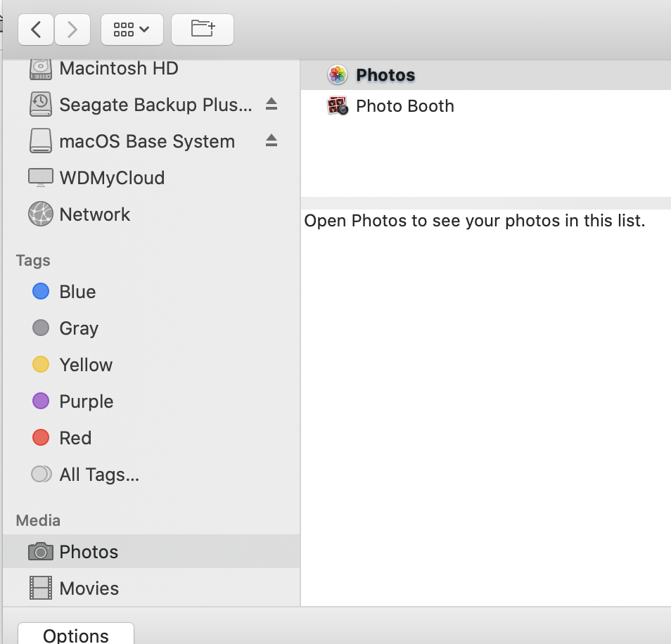The image size is (671, 644).
Task: Open the Options button
Action: [x=76, y=633]
